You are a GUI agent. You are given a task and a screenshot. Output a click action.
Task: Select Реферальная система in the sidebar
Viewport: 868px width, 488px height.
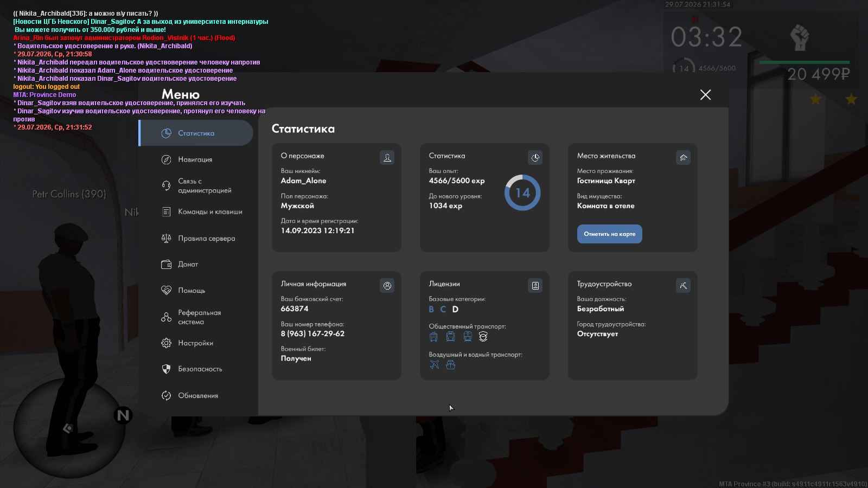pyautogui.click(x=199, y=317)
